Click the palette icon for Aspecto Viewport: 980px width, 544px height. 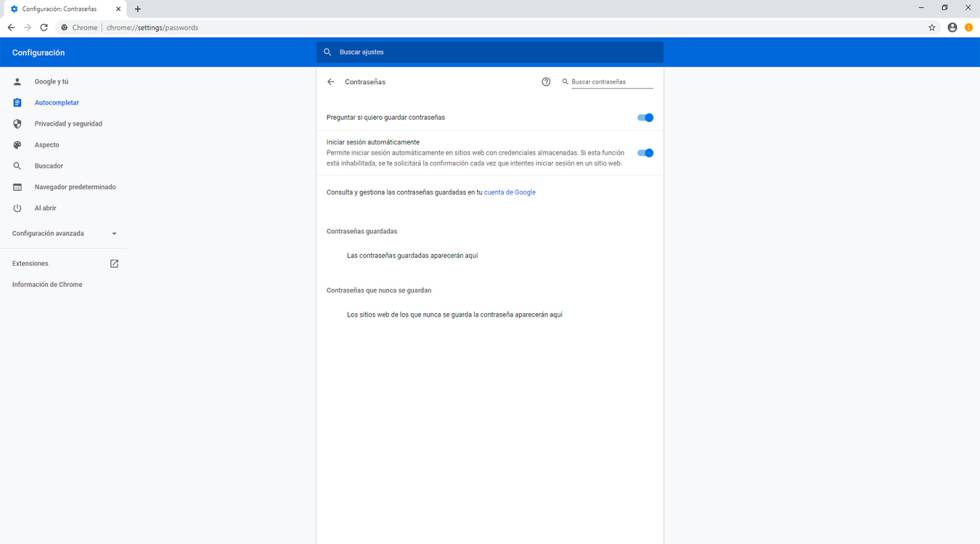[x=18, y=145]
